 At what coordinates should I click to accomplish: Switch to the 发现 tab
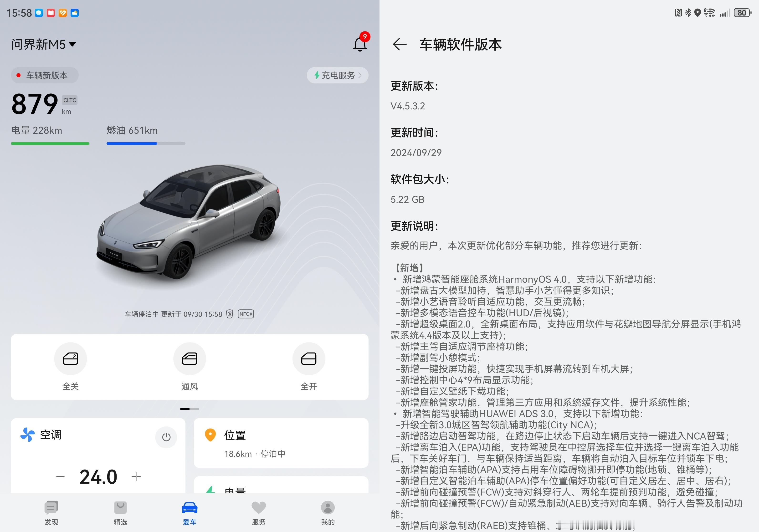pos(51,513)
